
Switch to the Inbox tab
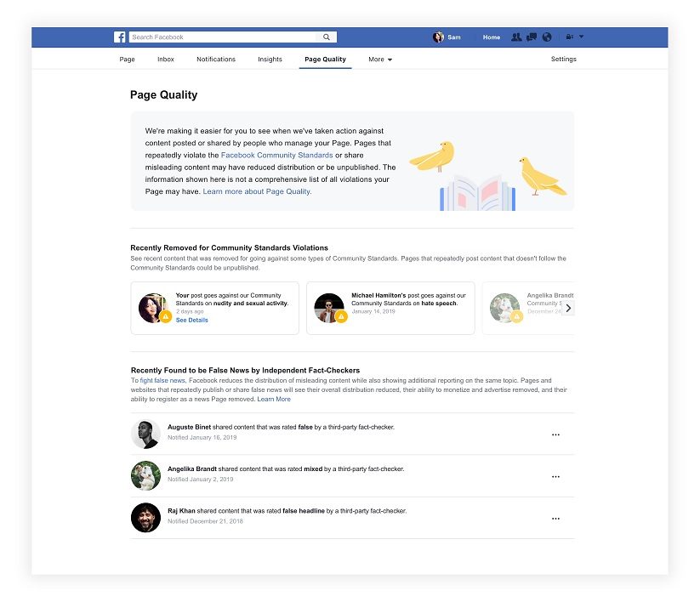point(166,60)
